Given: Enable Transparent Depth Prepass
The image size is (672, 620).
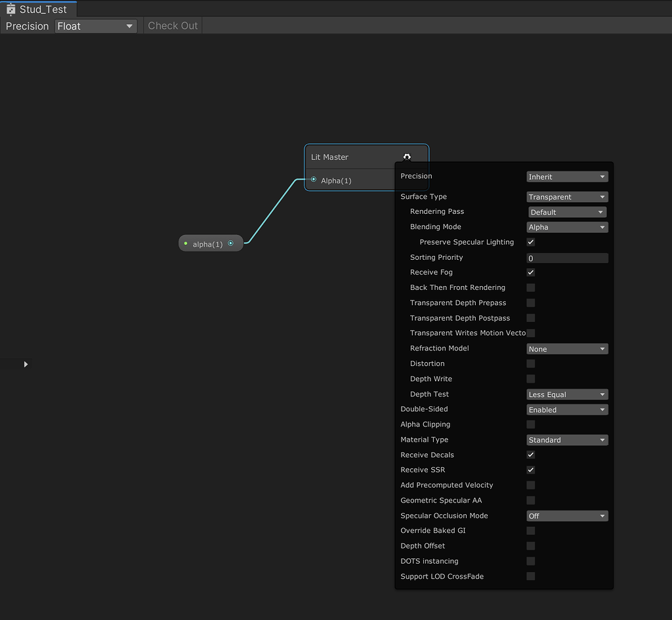Looking at the screenshot, I should click(530, 302).
